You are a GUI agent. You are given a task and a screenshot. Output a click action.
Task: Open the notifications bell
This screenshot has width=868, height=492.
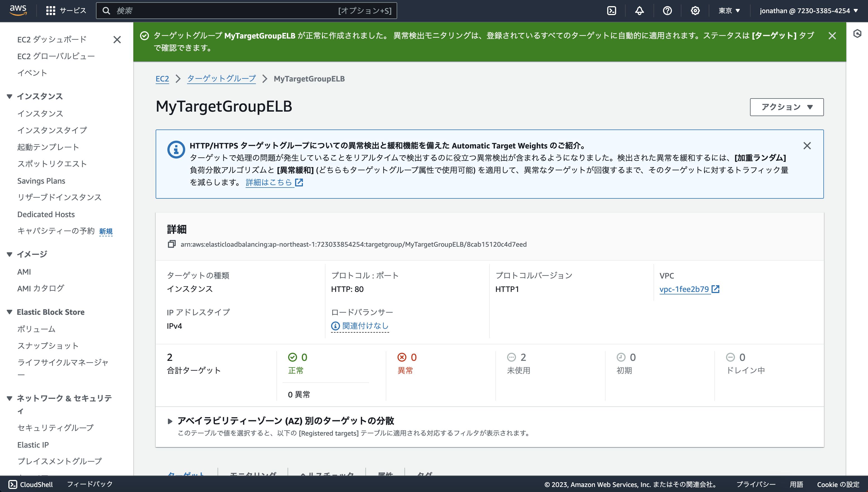point(639,11)
